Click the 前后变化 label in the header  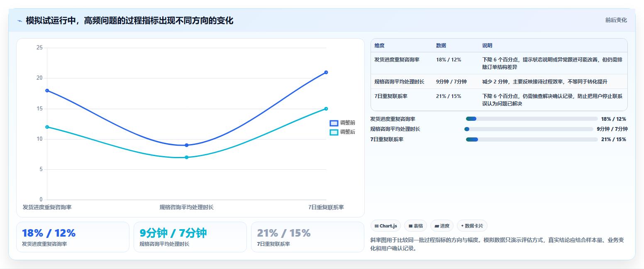616,20
